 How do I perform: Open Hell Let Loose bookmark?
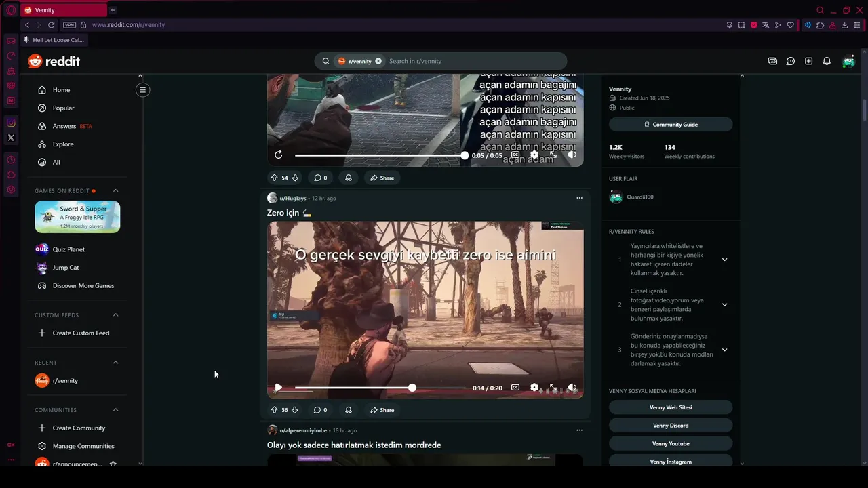tap(54, 40)
